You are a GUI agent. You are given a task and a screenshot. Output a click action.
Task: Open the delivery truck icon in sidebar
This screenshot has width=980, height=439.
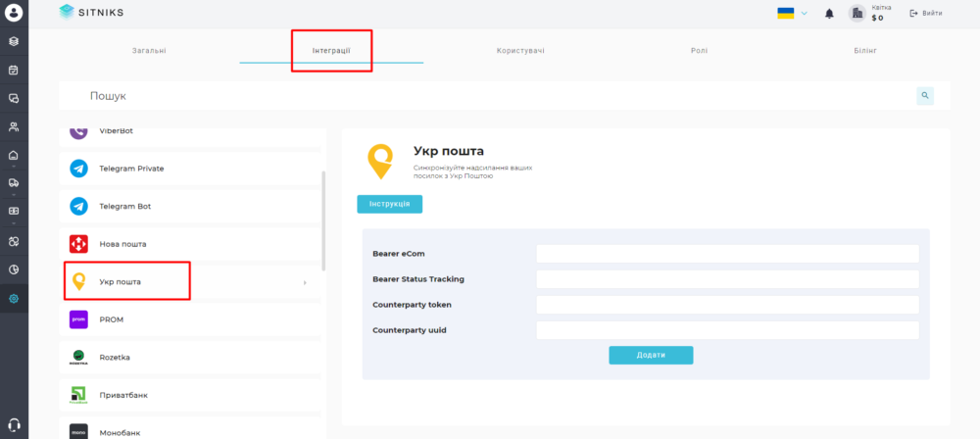(x=14, y=183)
